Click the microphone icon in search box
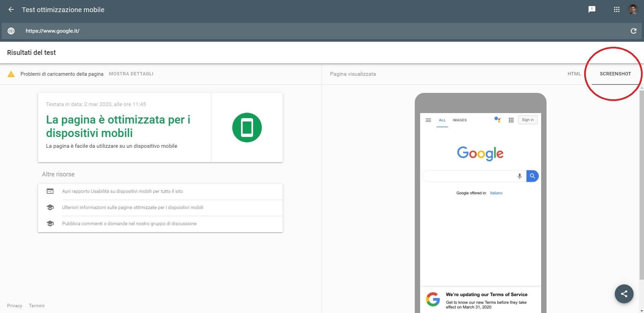Image resolution: width=644 pixels, height=313 pixels. click(x=520, y=176)
